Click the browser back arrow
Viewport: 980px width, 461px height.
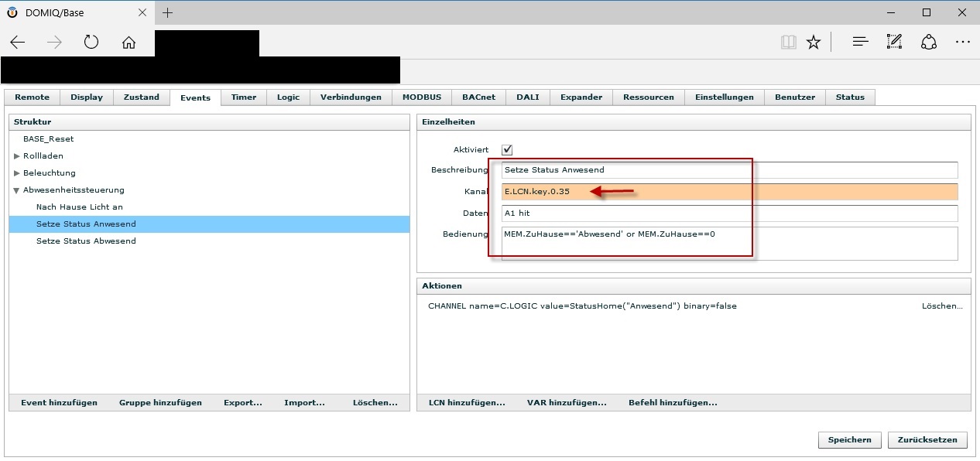pyautogui.click(x=18, y=43)
